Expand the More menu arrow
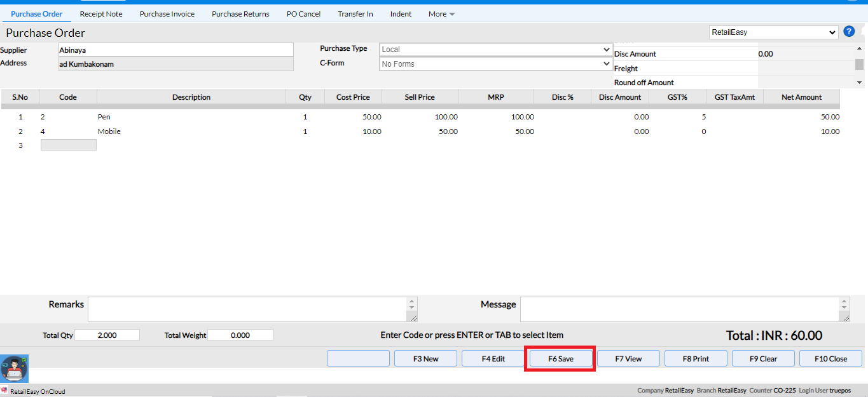868x397 pixels. [x=451, y=14]
